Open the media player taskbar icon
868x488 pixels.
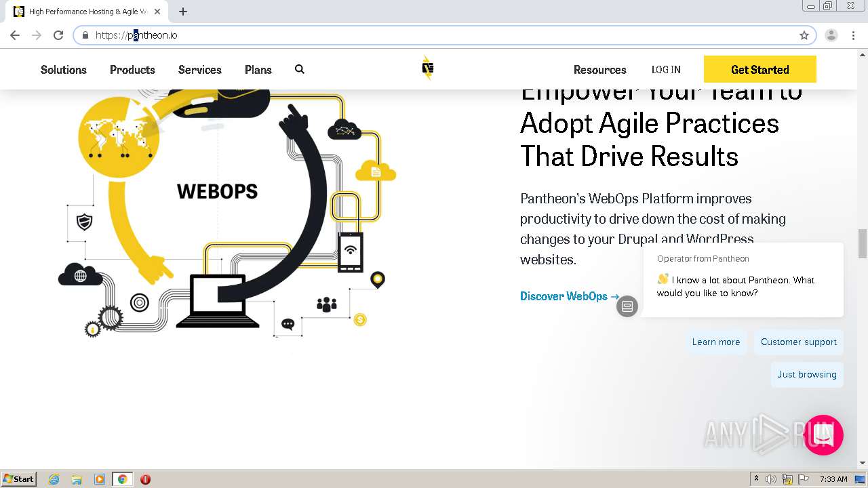[100, 479]
